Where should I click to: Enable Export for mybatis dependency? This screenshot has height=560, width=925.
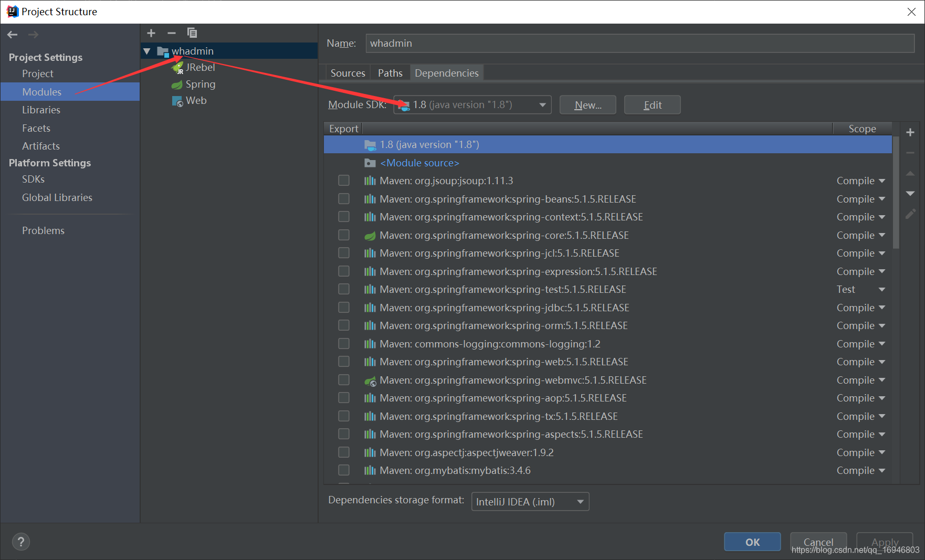tap(344, 470)
